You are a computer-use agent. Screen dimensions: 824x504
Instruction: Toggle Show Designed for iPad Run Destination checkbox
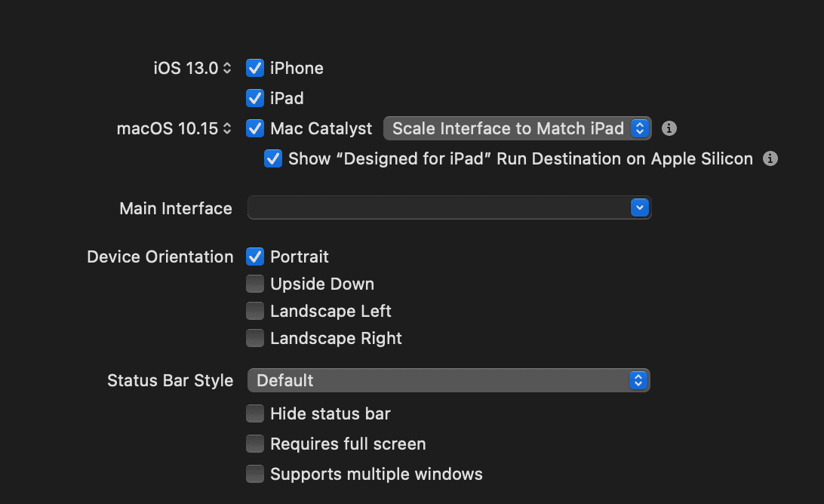click(272, 158)
